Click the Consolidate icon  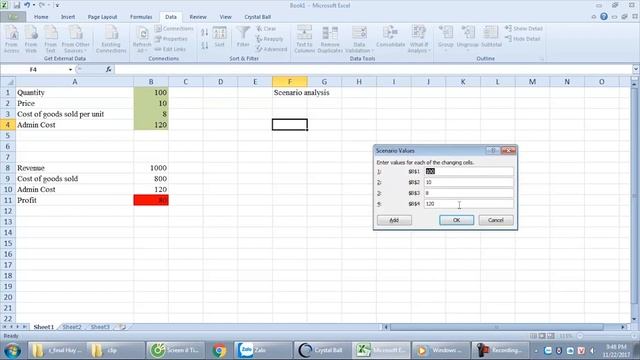(x=390, y=37)
